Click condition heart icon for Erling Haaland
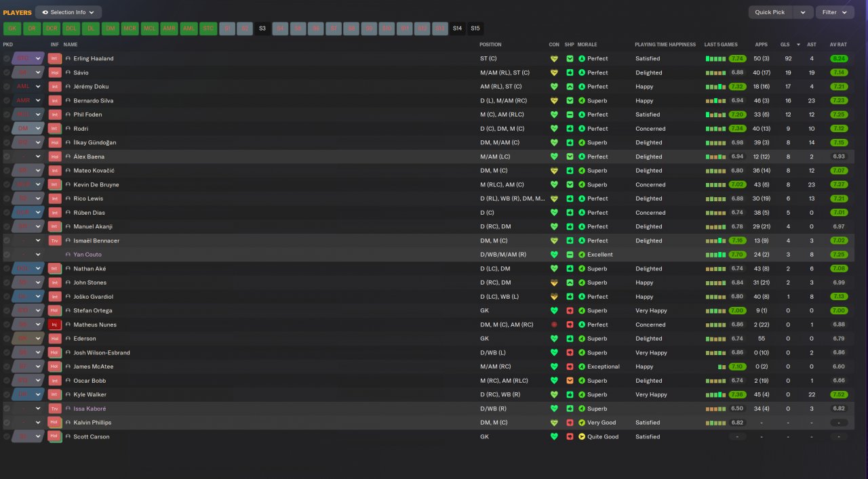This screenshot has width=868, height=479. (554, 58)
